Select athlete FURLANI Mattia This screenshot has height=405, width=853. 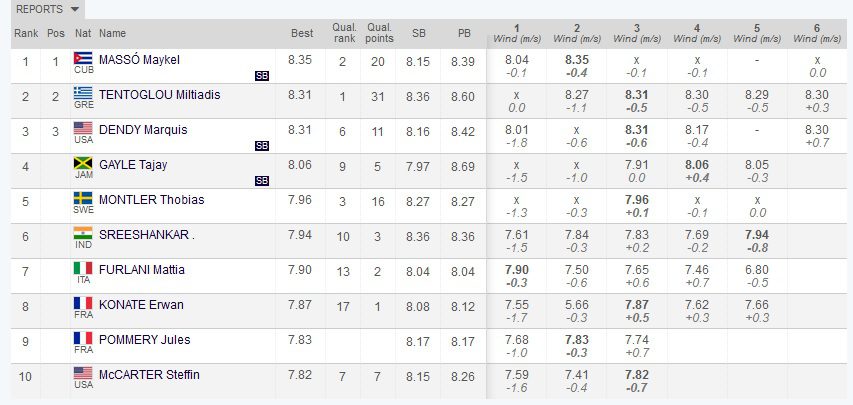coord(141,269)
